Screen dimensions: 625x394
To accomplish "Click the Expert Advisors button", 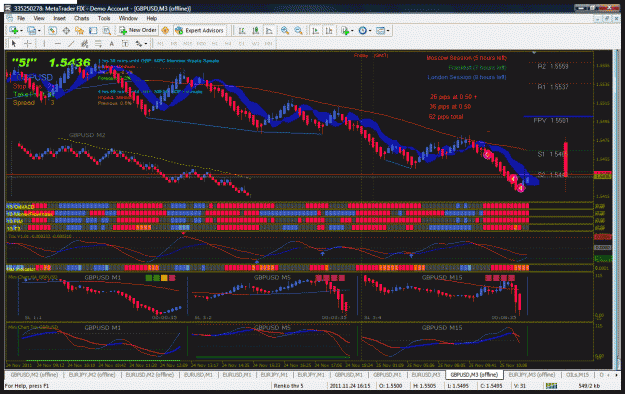I will [x=199, y=30].
